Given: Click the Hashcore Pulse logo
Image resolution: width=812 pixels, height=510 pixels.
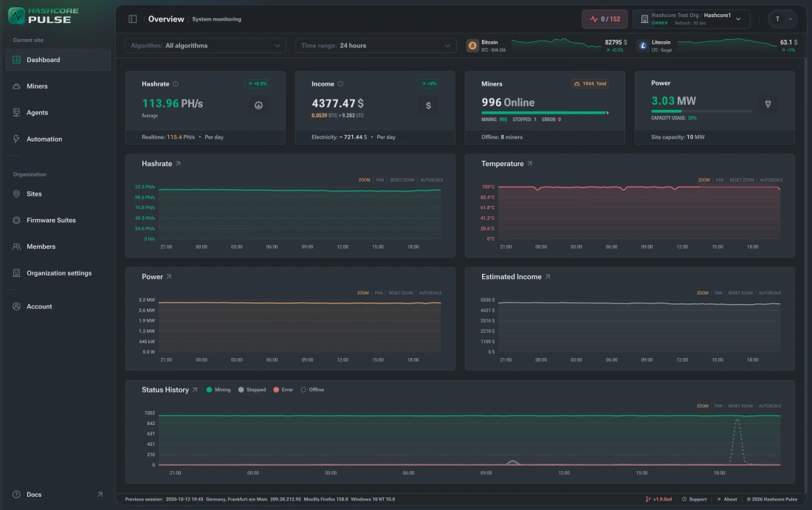Looking at the screenshot, I should pos(44,16).
